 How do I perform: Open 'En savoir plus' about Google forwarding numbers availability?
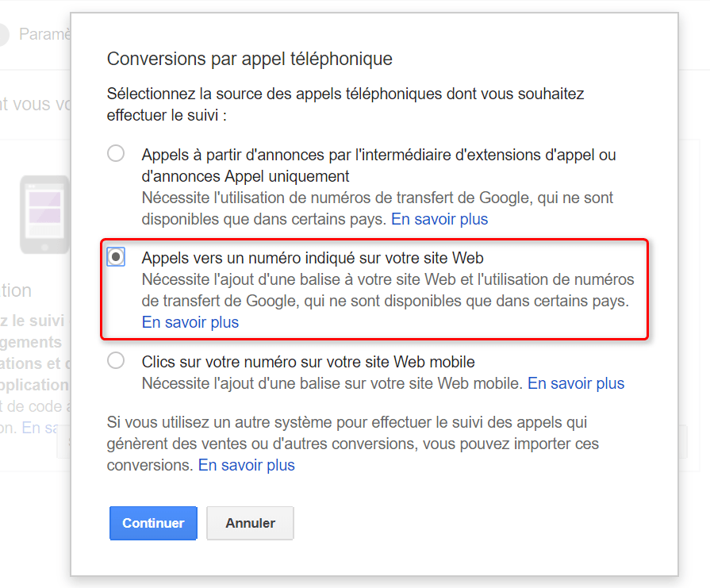pos(439,219)
